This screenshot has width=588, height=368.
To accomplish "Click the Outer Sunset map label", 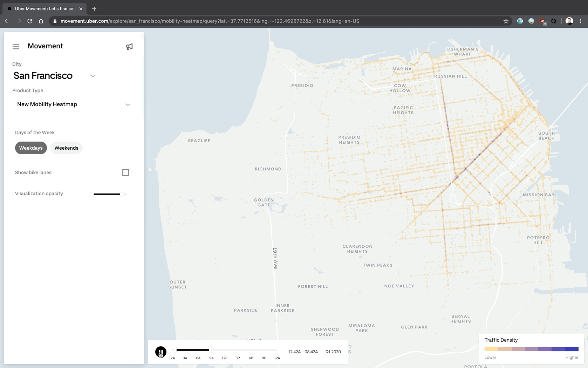I will point(178,285).
